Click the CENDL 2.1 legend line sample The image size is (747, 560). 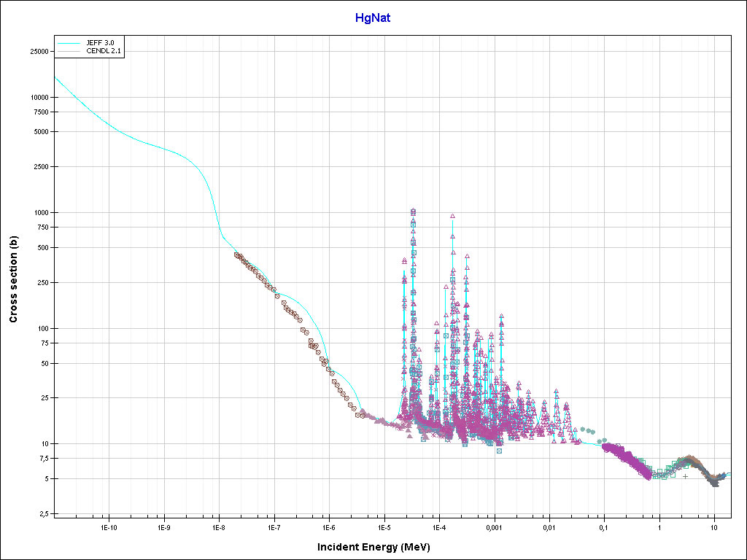tap(69, 50)
